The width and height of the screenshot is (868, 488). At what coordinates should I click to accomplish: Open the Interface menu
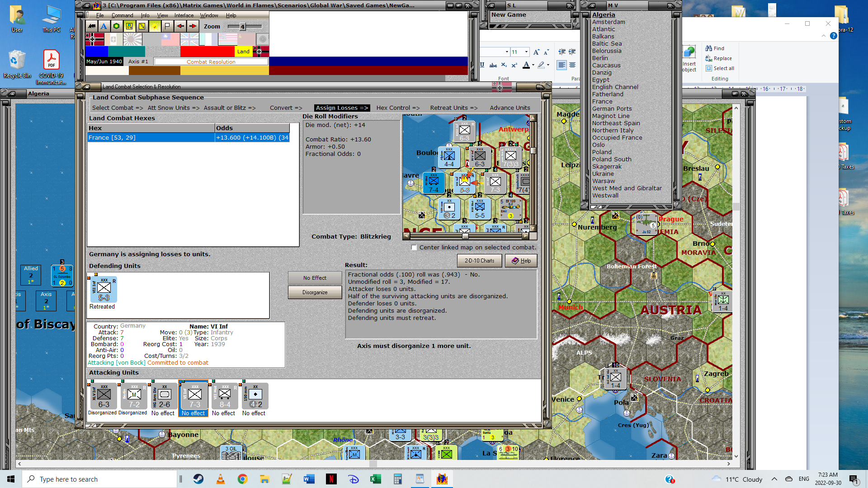click(x=184, y=15)
